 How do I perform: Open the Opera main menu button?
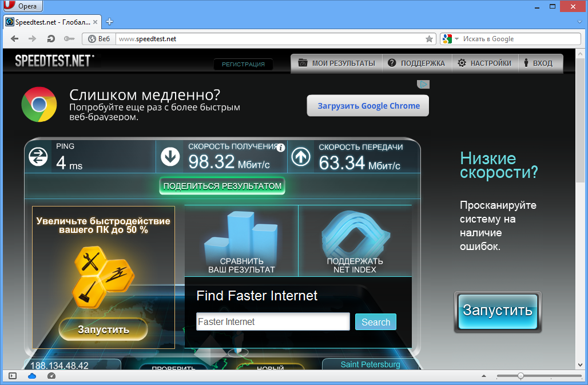point(22,6)
